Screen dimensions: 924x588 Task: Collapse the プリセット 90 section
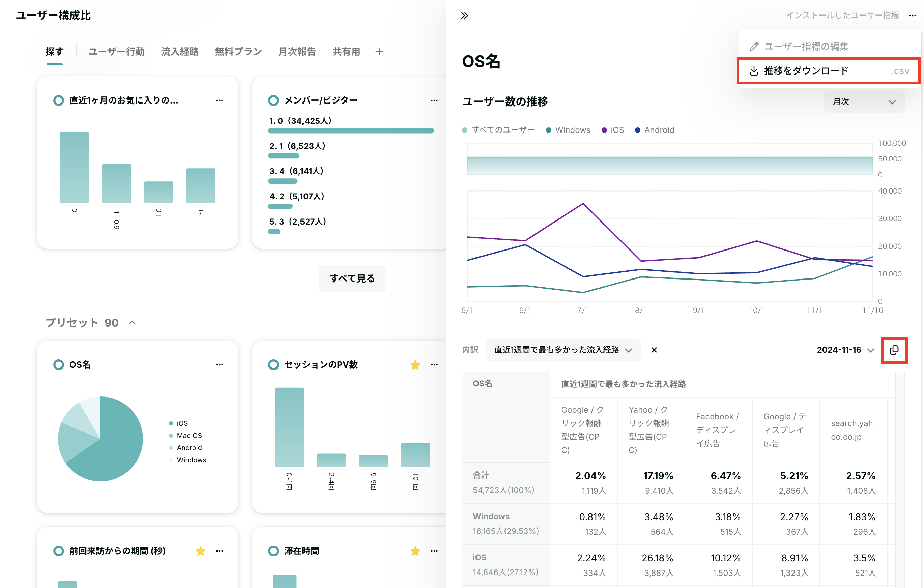click(x=132, y=323)
